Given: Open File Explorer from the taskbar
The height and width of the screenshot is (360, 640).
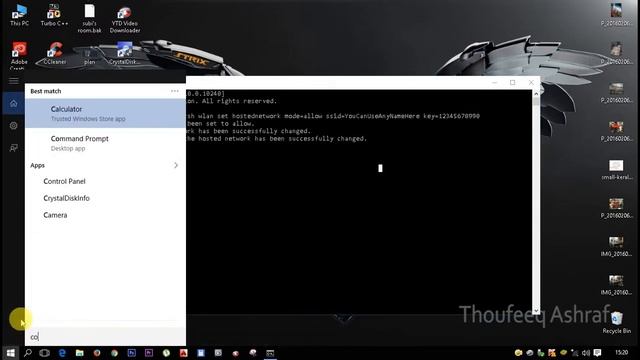Looking at the screenshot, I should tap(80, 353).
